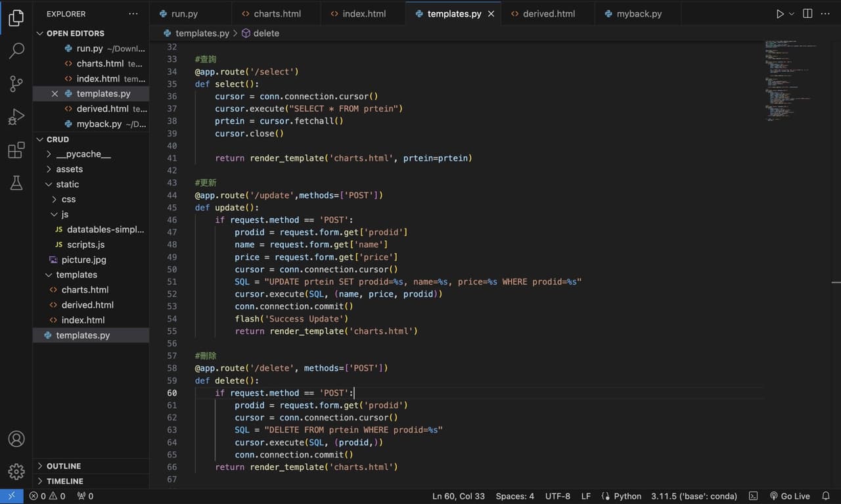Screen dimensions: 841x504
Task: Click Ln 60, Col 33 to go to line
Action: point(458,496)
